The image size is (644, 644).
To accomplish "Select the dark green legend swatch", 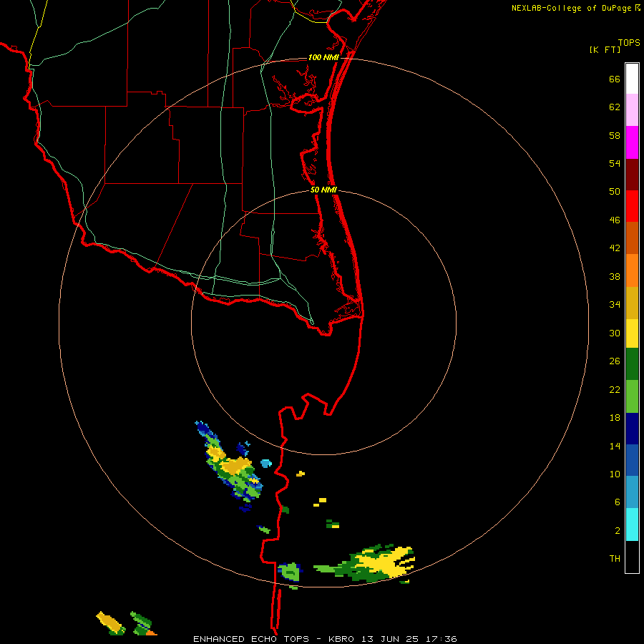I will 632,364.
